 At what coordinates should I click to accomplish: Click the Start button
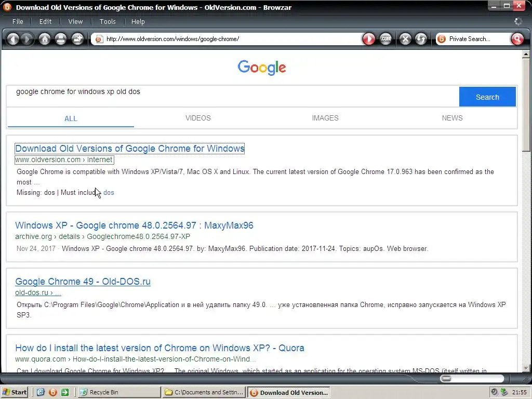point(14,392)
